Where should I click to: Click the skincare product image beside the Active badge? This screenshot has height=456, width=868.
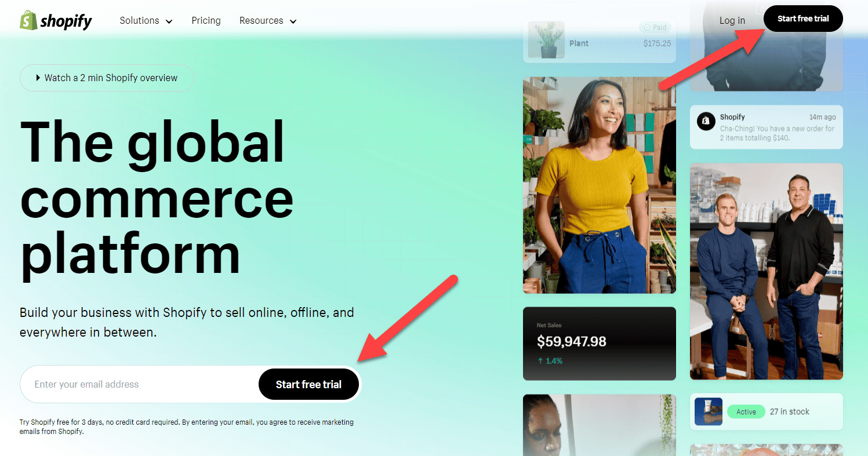[x=708, y=411]
